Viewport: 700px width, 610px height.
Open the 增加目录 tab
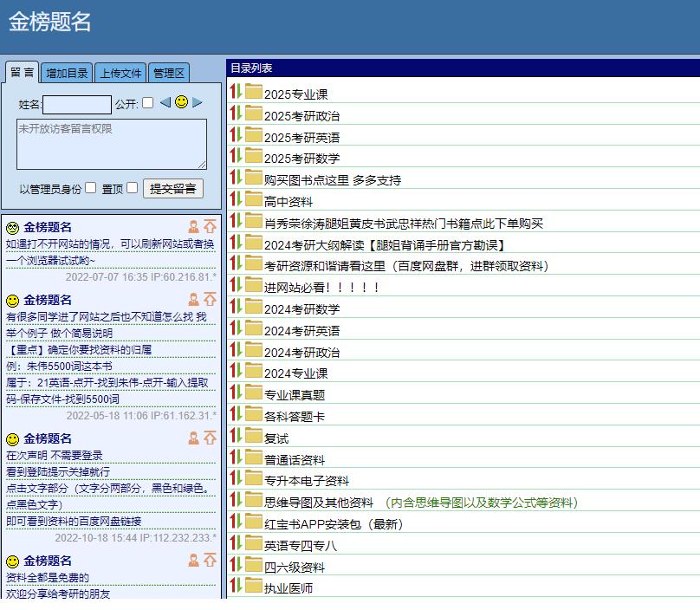pos(67,73)
